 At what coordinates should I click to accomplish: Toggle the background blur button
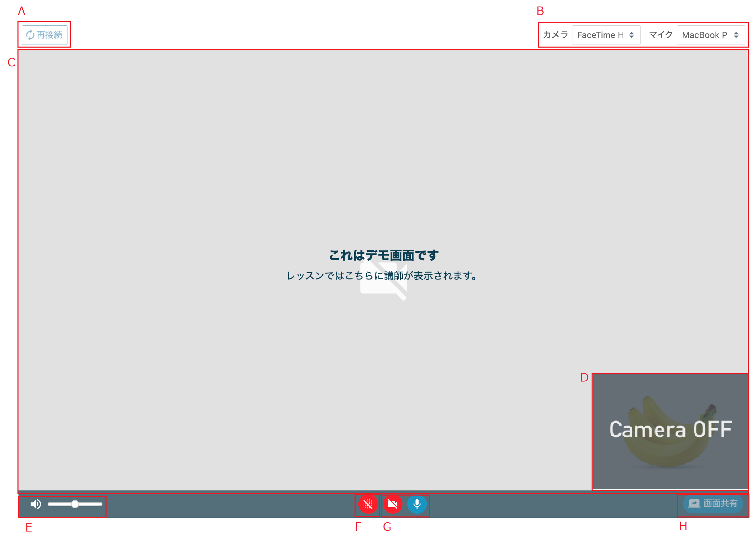tap(368, 504)
